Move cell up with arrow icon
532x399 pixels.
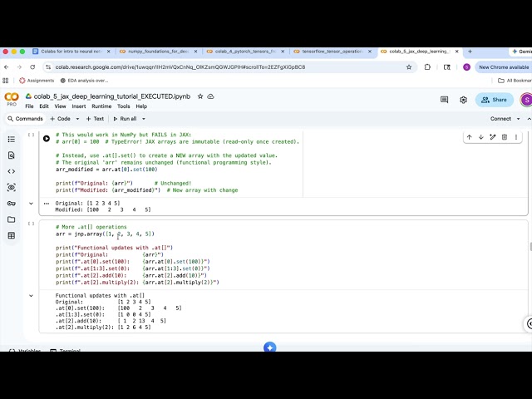pyautogui.click(x=469, y=137)
